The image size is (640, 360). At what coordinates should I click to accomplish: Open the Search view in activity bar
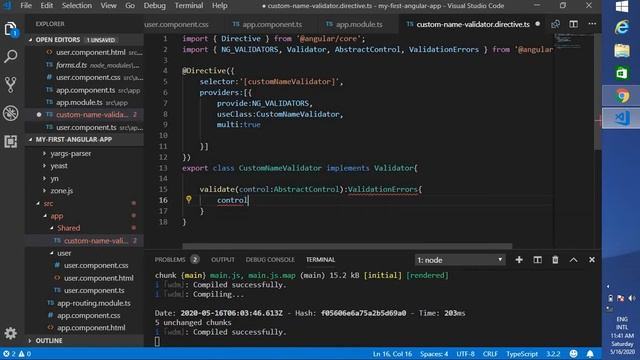tap(11, 56)
